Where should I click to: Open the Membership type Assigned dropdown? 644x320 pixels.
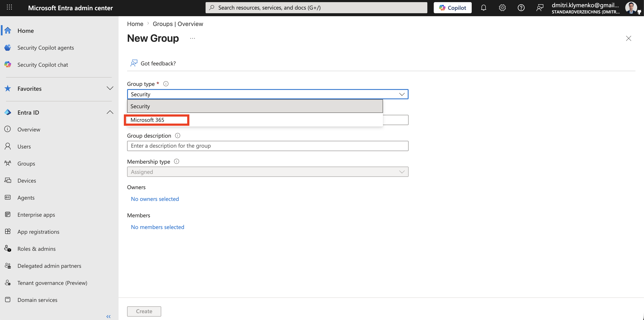pos(267,172)
